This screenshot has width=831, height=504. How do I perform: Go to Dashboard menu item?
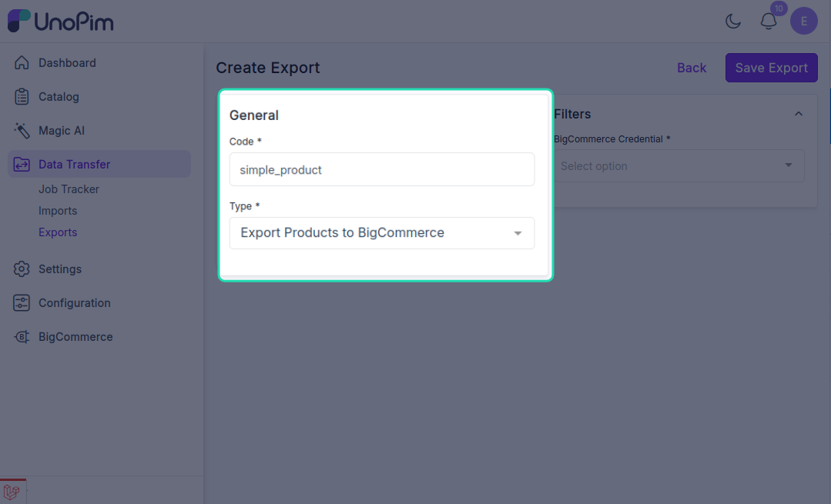point(67,62)
